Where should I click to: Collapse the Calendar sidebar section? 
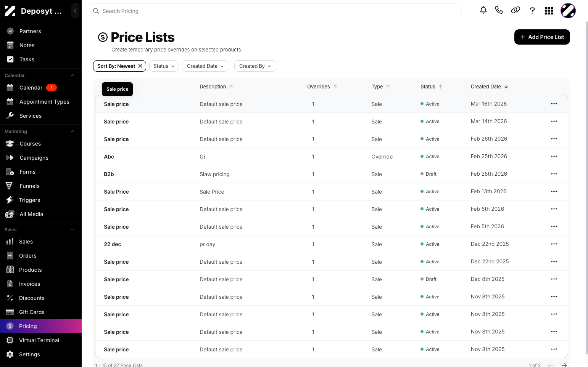(72, 75)
